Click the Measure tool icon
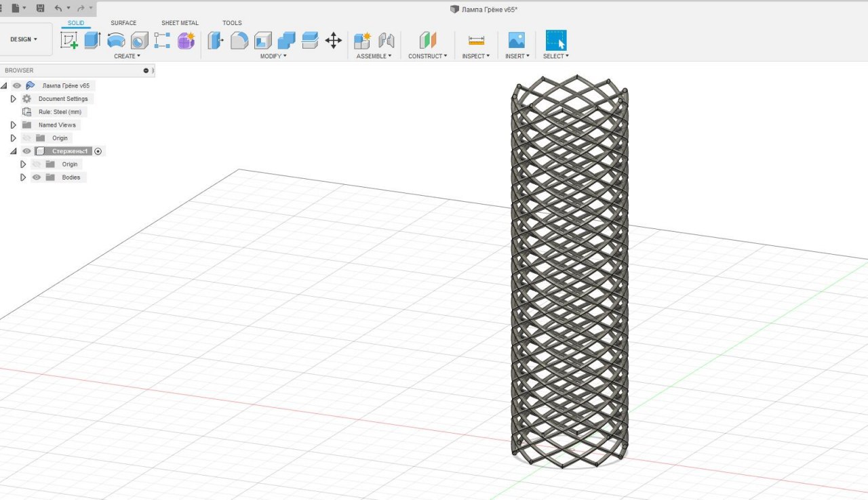The width and height of the screenshot is (868, 500). click(476, 41)
